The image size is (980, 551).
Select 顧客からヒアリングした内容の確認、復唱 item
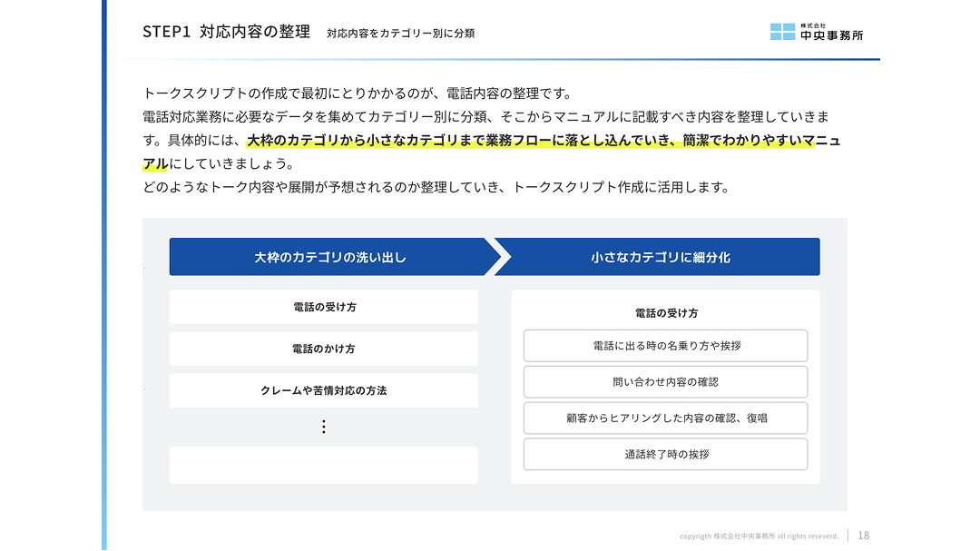coord(666,418)
